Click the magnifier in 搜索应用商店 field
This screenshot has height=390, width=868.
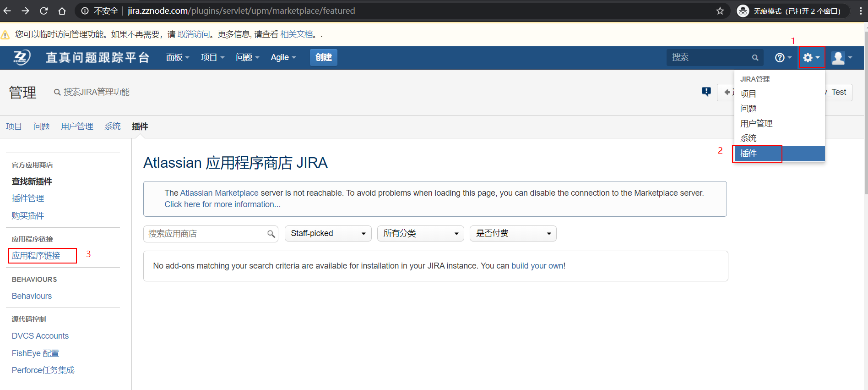coord(271,234)
